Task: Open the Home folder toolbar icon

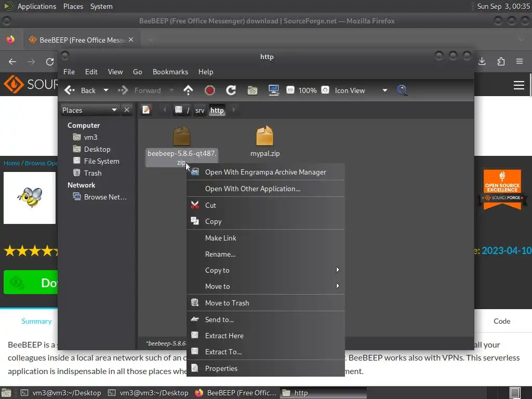Action: click(252, 90)
